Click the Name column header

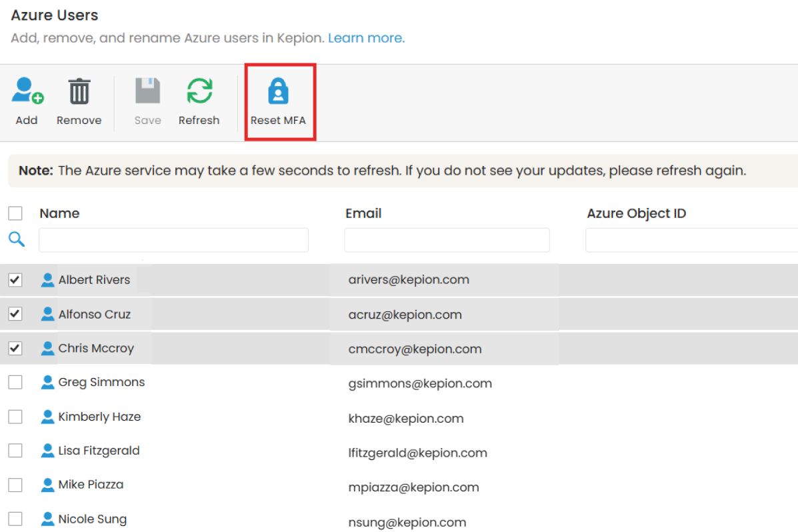pyautogui.click(x=59, y=213)
